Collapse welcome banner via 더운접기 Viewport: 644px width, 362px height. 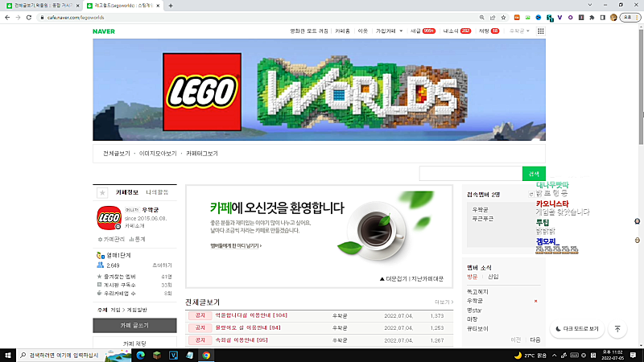[x=394, y=278]
